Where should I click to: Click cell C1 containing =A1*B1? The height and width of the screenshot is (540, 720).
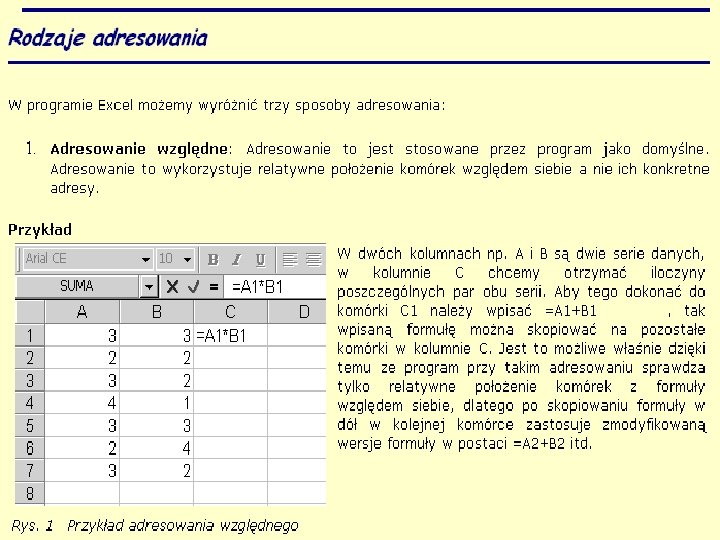(x=231, y=335)
